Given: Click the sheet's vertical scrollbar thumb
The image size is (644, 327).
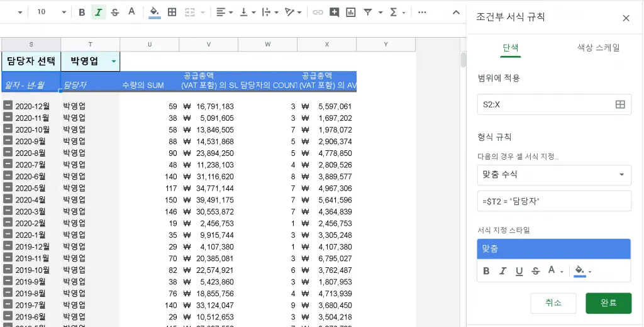Looking at the screenshot, I should coord(464,60).
